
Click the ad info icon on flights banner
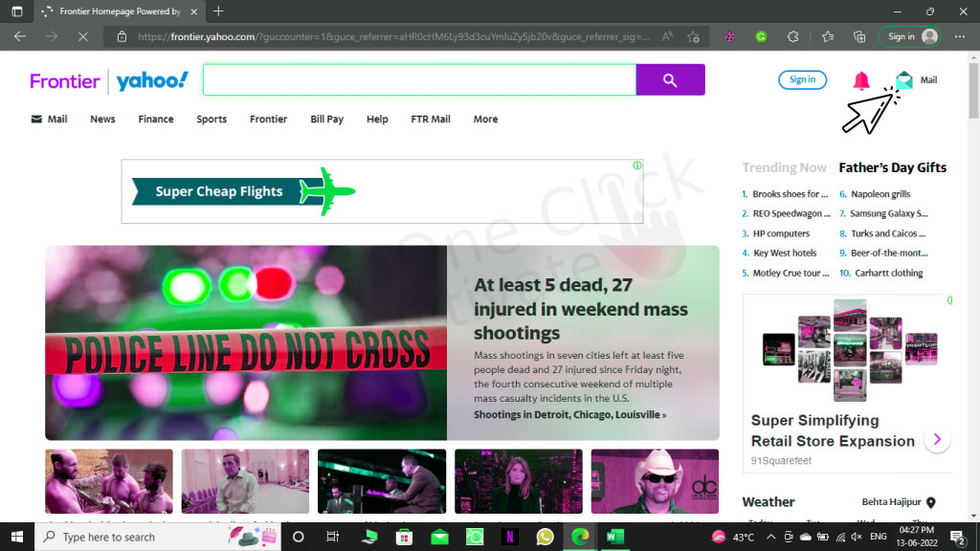point(636,165)
